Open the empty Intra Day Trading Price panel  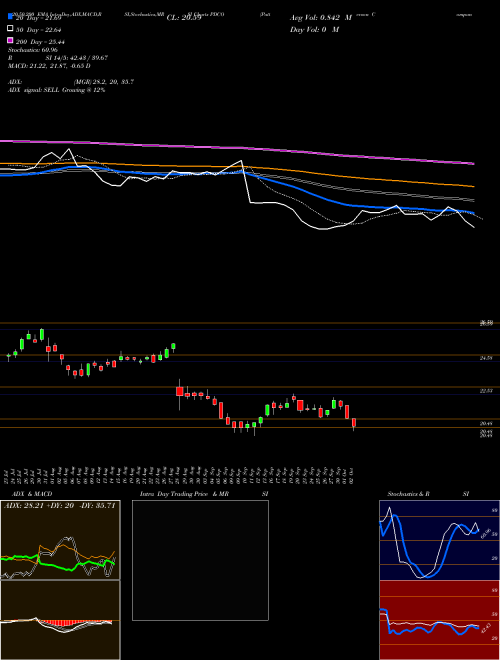(200, 560)
